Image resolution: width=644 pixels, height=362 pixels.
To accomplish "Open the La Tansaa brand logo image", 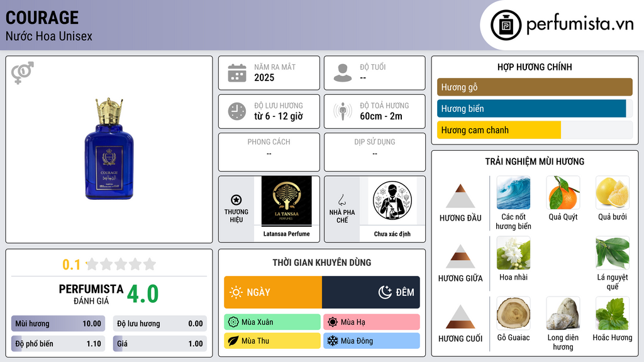I will (x=286, y=201).
